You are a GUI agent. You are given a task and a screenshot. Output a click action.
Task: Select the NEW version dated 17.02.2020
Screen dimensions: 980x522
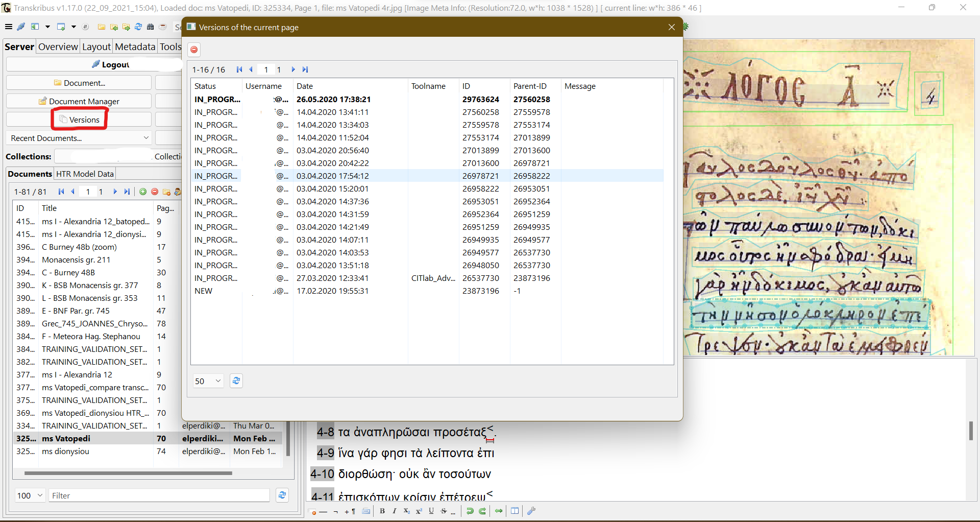pyautogui.click(x=428, y=291)
